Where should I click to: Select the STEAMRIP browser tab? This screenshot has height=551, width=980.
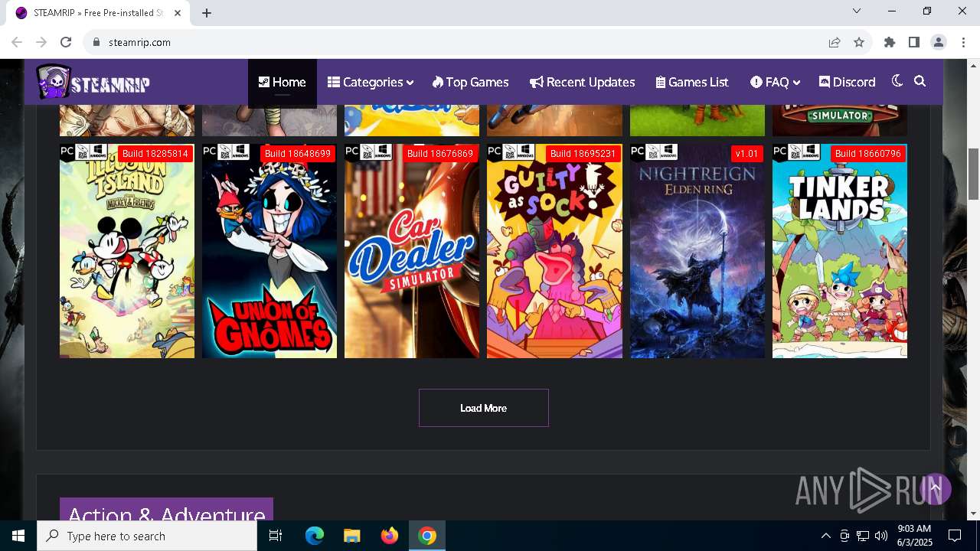tap(98, 13)
